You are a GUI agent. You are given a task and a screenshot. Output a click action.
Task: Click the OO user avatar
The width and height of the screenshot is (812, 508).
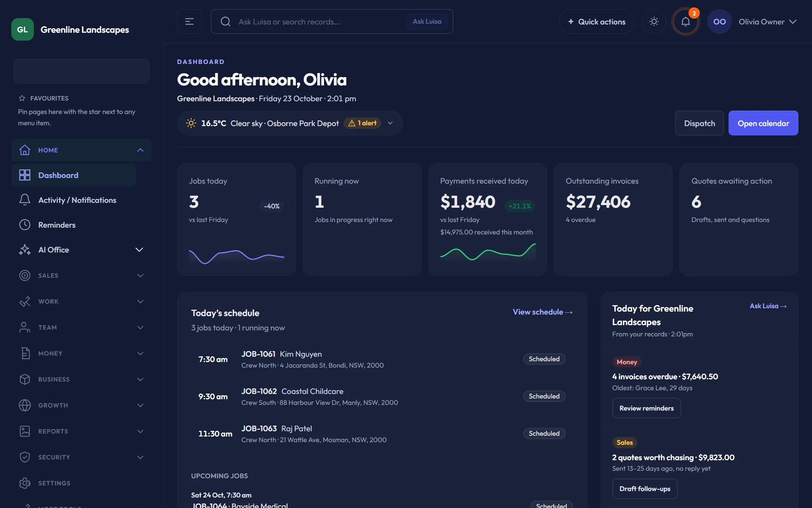click(719, 21)
